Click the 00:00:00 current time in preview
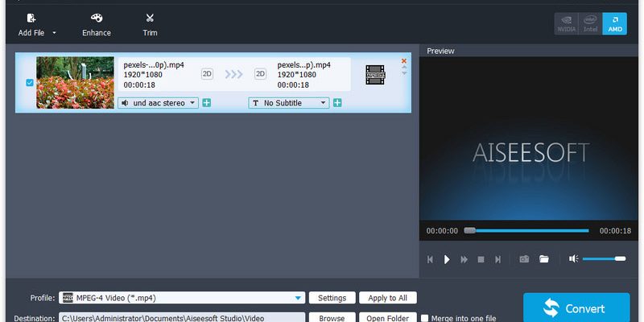Screen dimensions: 644x322 (442, 231)
